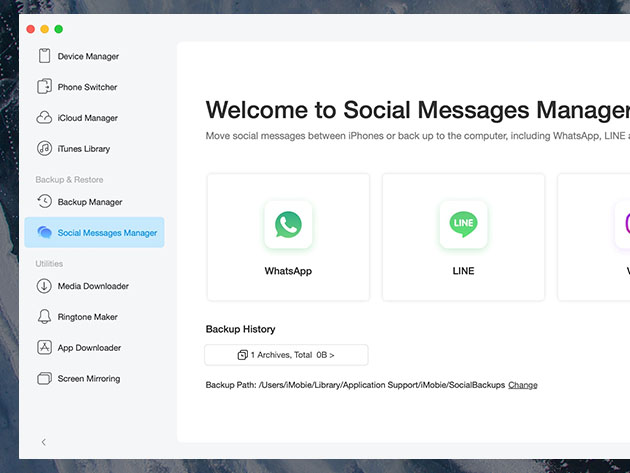Click the WhatsApp app icon
Viewport: 630px width, 473px height.
pyautogui.click(x=288, y=225)
